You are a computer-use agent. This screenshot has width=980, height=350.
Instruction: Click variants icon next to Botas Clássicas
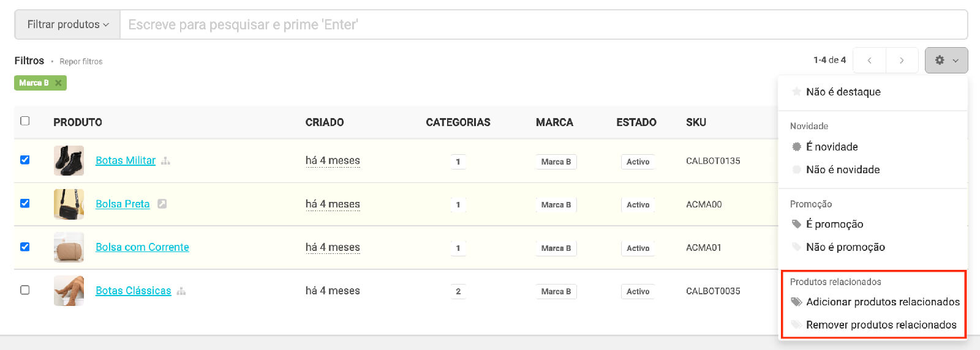coord(181,291)
